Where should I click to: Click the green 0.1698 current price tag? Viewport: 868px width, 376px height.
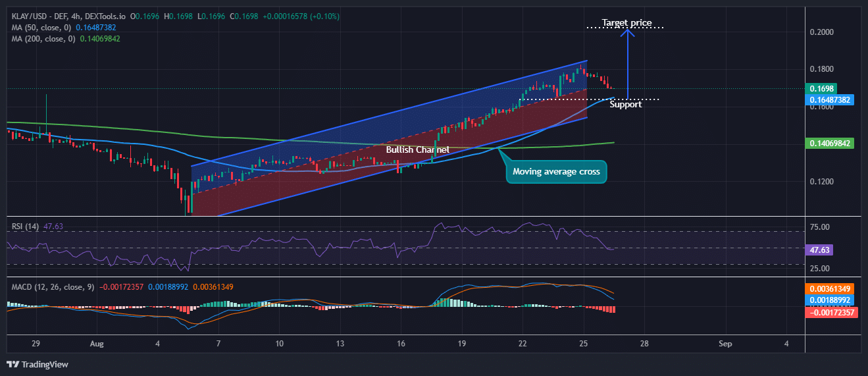coord(823,88)
